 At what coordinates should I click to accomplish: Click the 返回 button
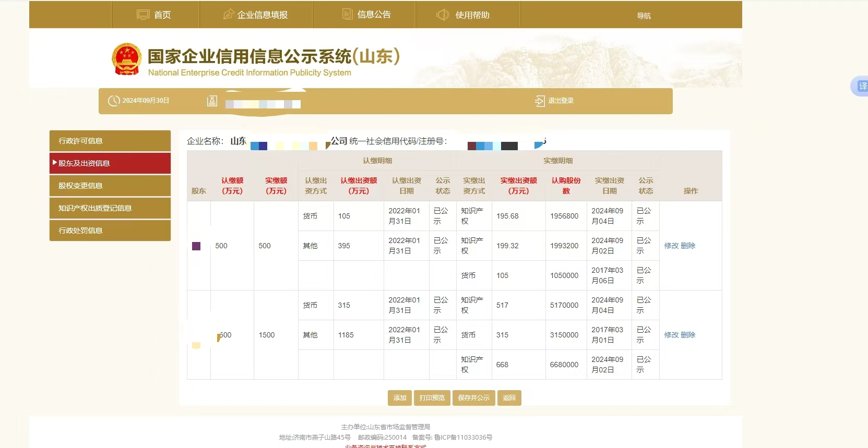509,398
